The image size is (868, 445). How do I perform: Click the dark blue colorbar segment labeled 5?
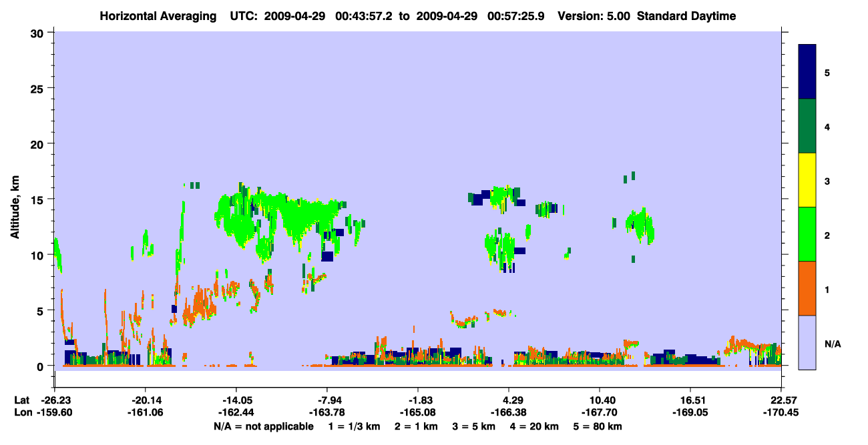(807, 72)
